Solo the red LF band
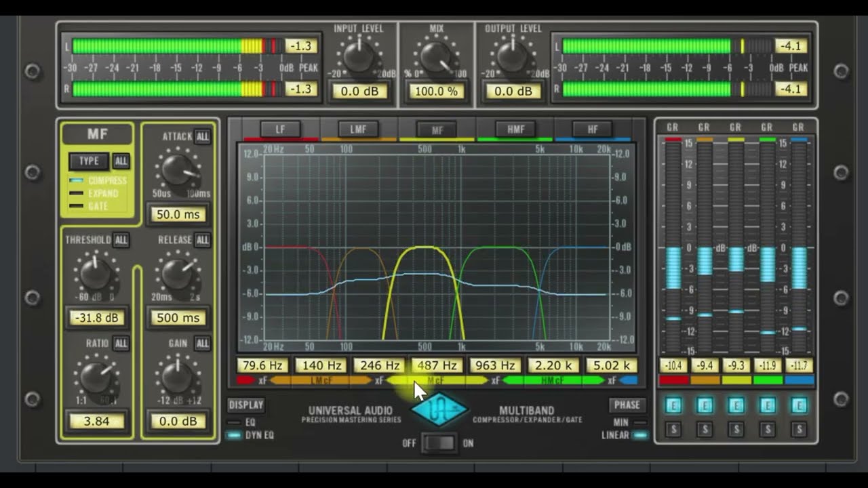The height and width of the screenshot is (488, 868). pos(673,429)
